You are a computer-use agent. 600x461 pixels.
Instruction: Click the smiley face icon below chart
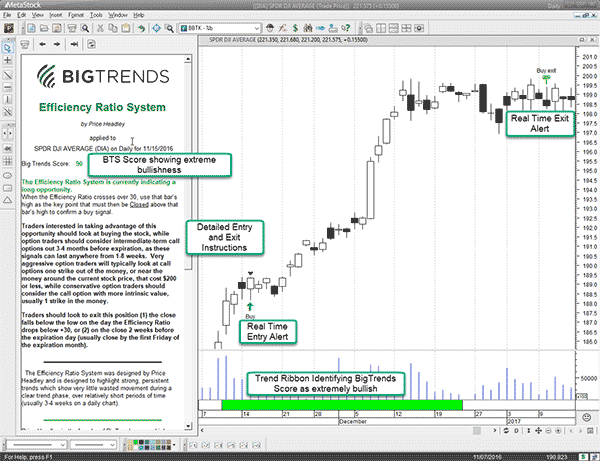[x=586, y=417]
